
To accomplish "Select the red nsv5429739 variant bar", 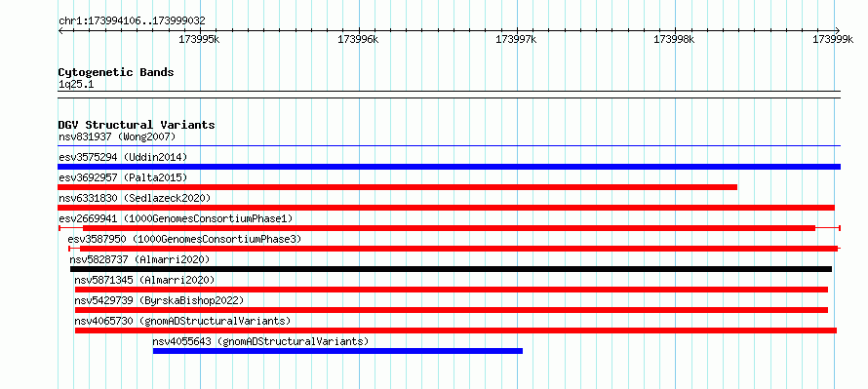I will (452, 310).
